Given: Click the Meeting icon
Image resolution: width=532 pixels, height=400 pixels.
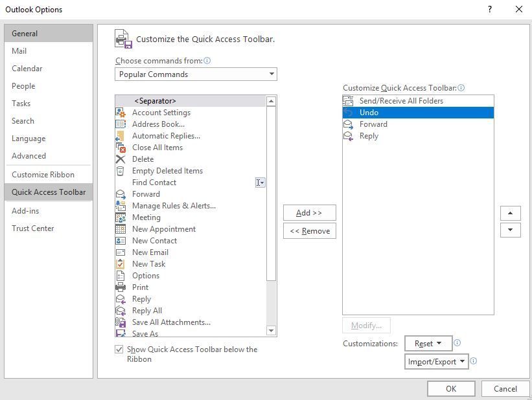Looking at the screenshot, I should pos(121,217).
